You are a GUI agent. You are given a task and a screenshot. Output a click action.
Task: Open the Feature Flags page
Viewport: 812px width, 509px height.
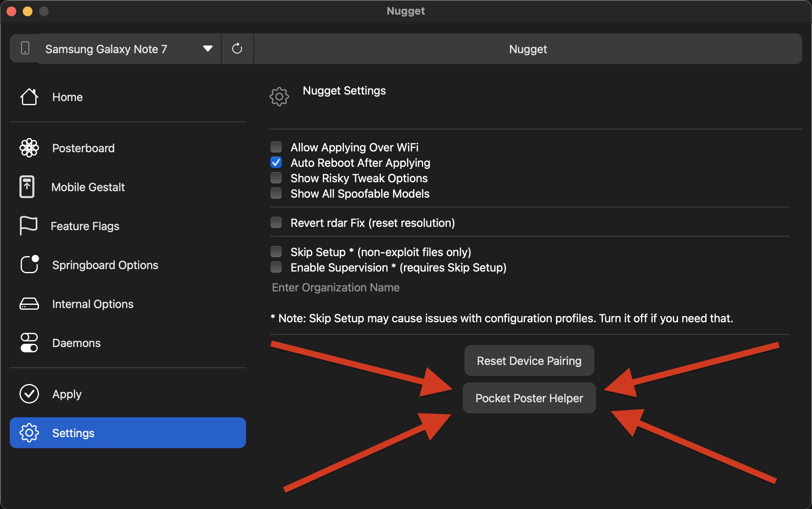point(128,226)
